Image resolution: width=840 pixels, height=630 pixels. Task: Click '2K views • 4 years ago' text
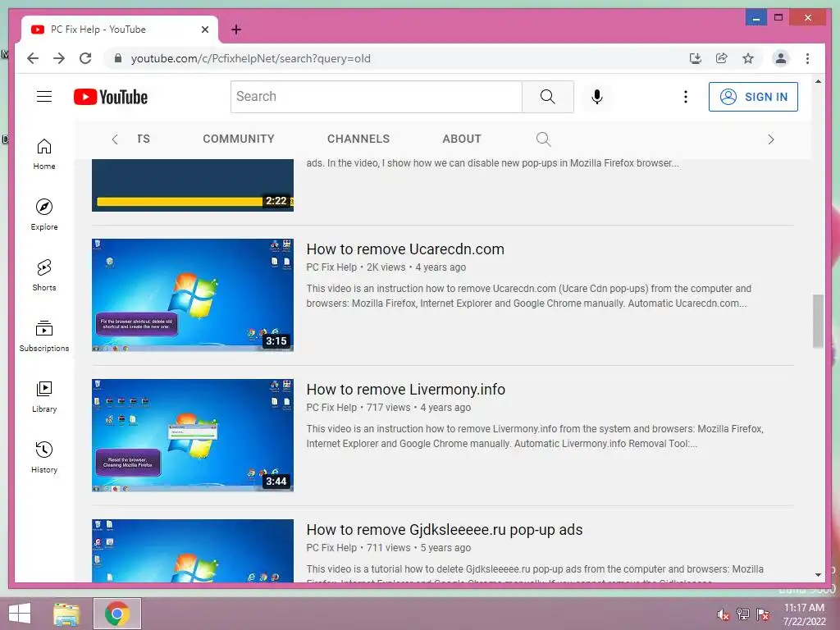[416, 267]
